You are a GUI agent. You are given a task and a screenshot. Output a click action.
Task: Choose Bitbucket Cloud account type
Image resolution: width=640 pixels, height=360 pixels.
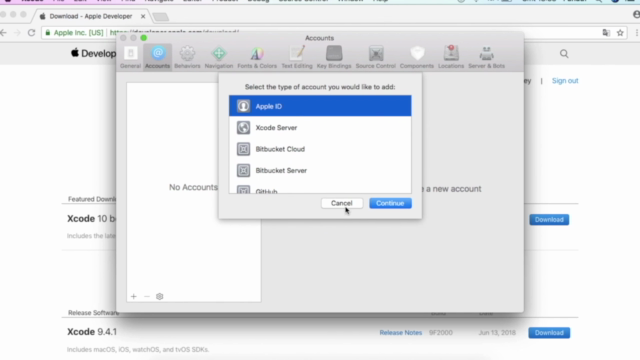(x=320, y=149)
